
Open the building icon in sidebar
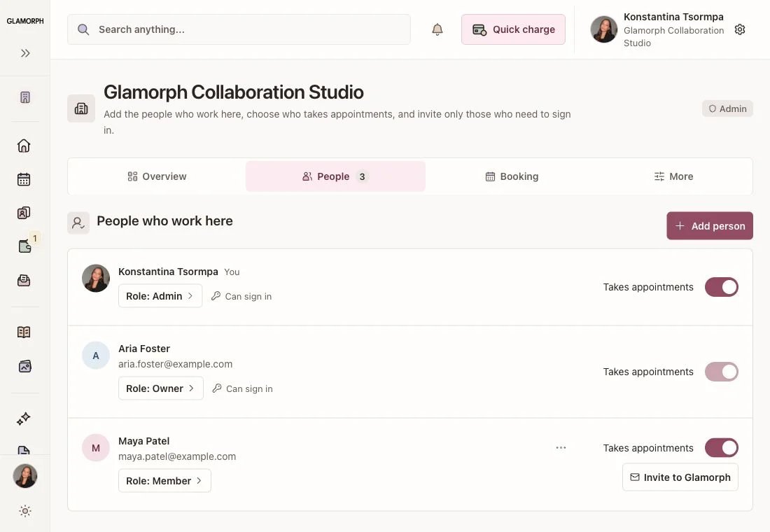pyautogui.click(x=25, y=97)
